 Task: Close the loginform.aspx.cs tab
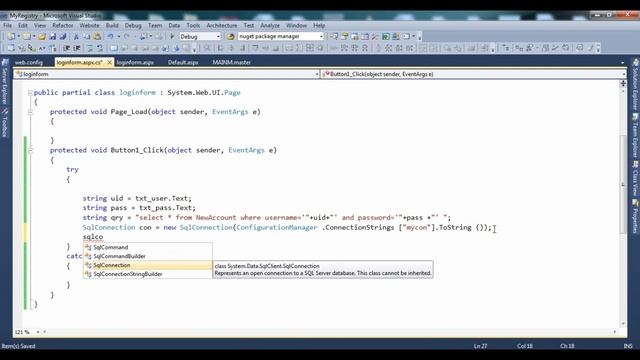tap(109, 62)
